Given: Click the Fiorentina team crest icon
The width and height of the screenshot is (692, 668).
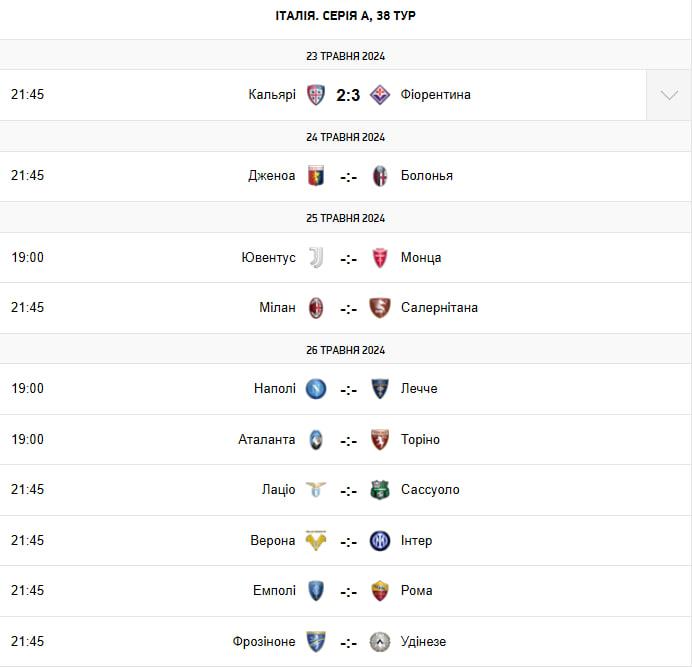Looking at the screenshot, I should 380,95.
